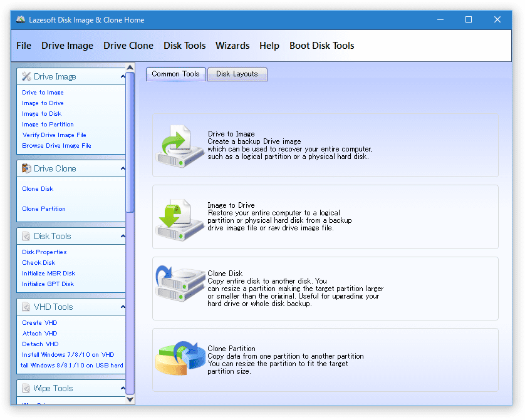Click the Drive Clone panel header icon
This screenshot has height=420, width=525.
point(26,168)
